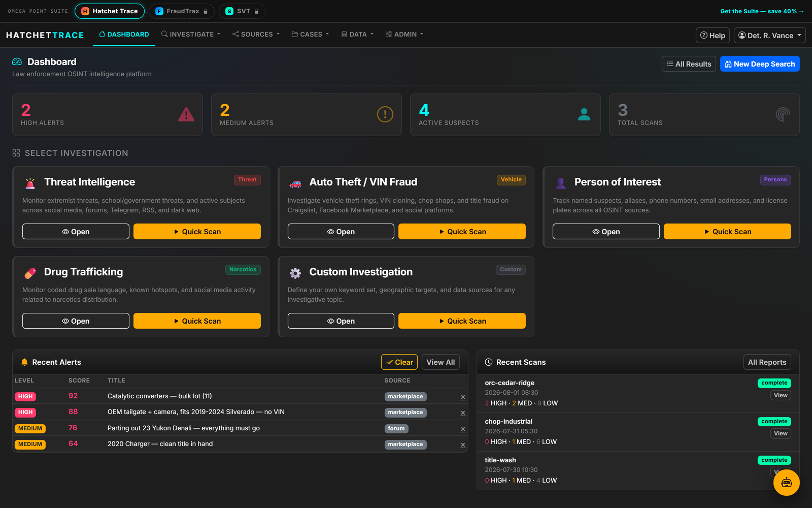Open the chatbot assistant floating icon
The width and height of the screenshot is (812, 508).
coord(786,483)
